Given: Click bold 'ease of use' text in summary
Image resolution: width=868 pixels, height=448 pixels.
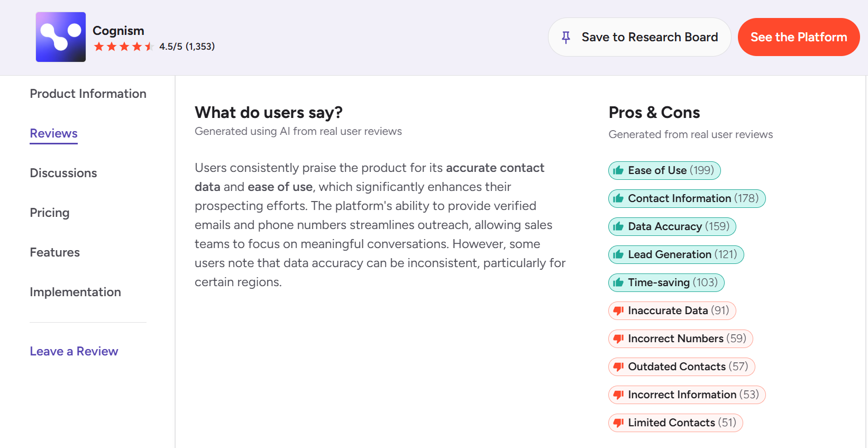Looking at the screenshot, I should (x=280, y=187).
